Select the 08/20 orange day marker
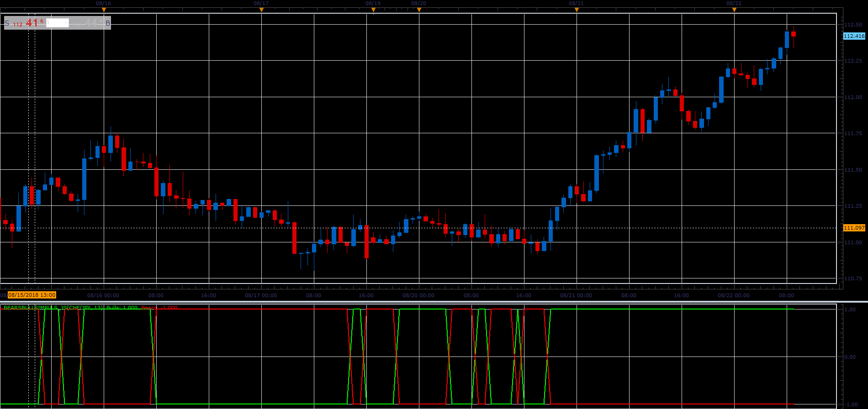This screenshot has width=868, height=409. coord(419,10)
